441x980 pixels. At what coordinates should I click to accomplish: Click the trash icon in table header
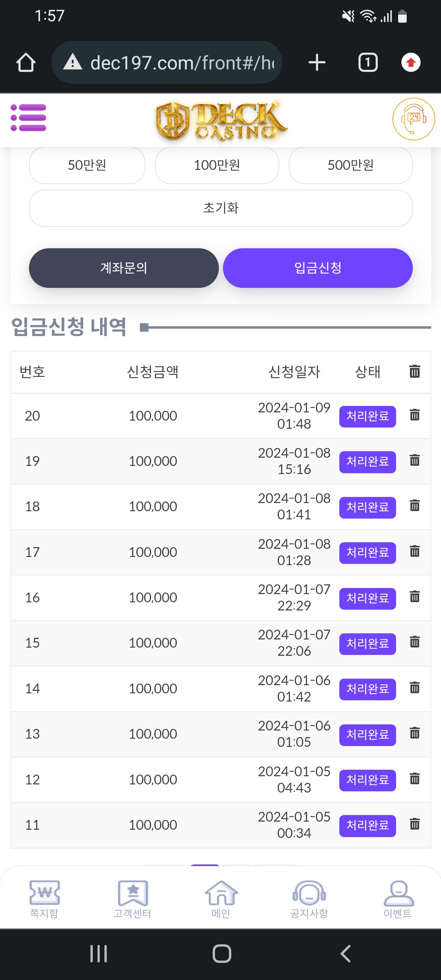coord(414,372)
